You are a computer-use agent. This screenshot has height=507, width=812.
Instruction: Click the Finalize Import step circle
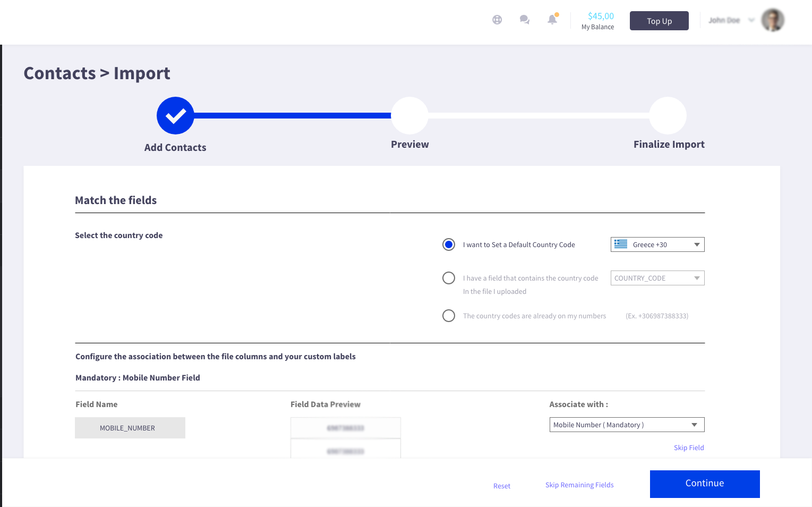tap(668, 116)
